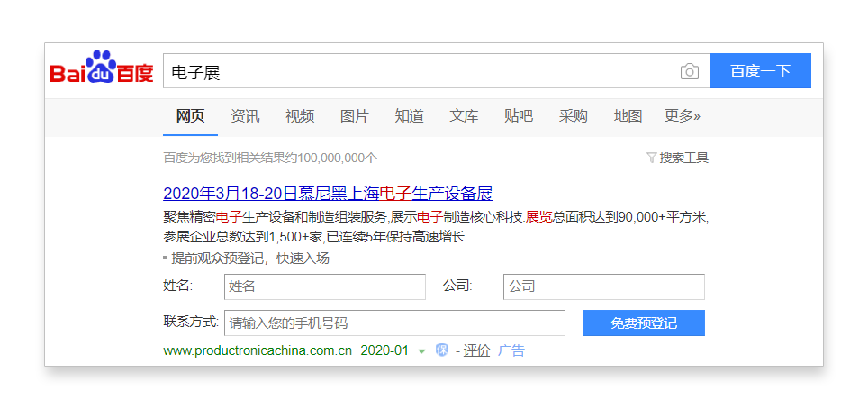Screen dimensions: 868x409
Task: Open image search via camera icon
Action: [689, 71]
